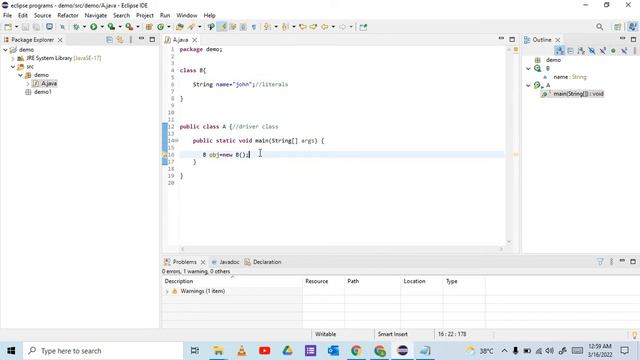
Task: Open the Back history dropdown arrow
Action: tap(333, 27)
